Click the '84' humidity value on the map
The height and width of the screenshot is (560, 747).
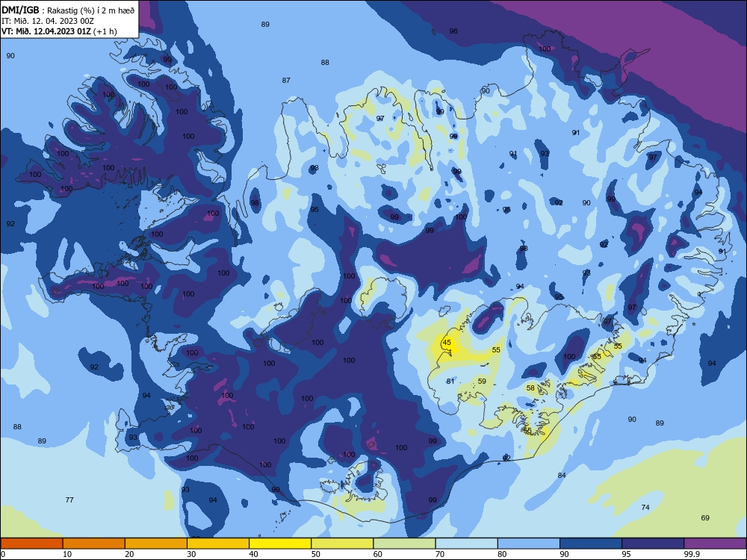[562, 475]
